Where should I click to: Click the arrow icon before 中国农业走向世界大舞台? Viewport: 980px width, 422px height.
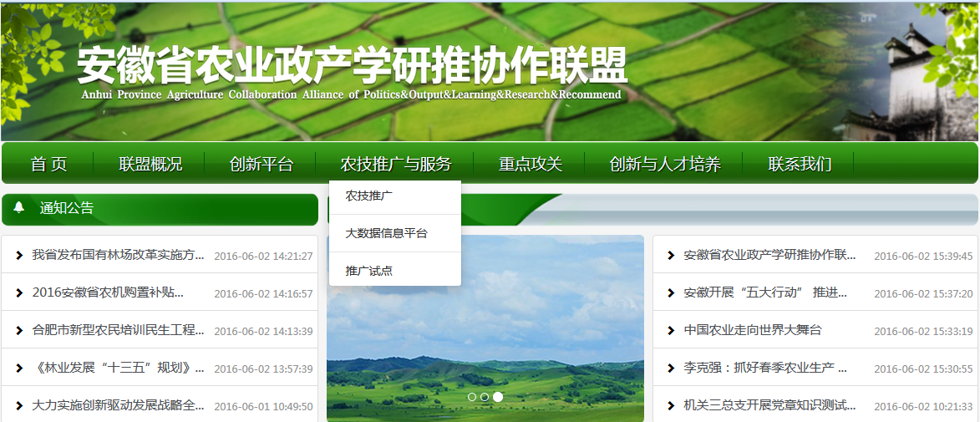pos(671,331)
